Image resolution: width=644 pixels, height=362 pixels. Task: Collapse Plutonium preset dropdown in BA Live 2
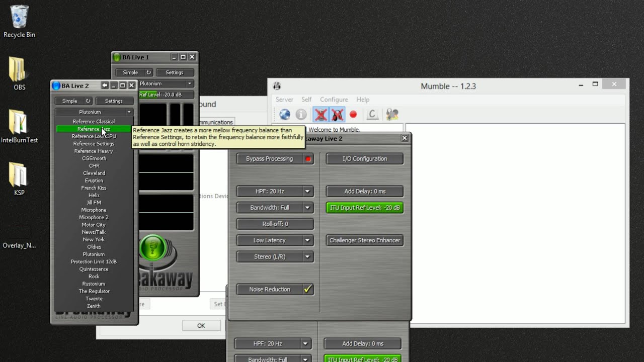[x=94, y=112]
